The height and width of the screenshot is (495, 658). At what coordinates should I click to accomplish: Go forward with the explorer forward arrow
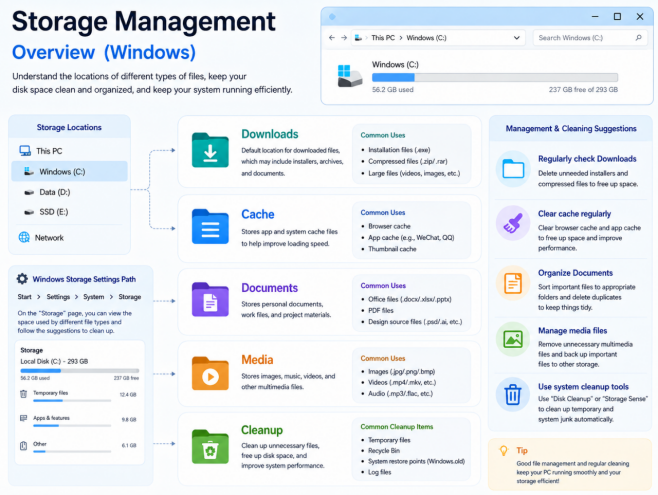click(x=344, y=38)
